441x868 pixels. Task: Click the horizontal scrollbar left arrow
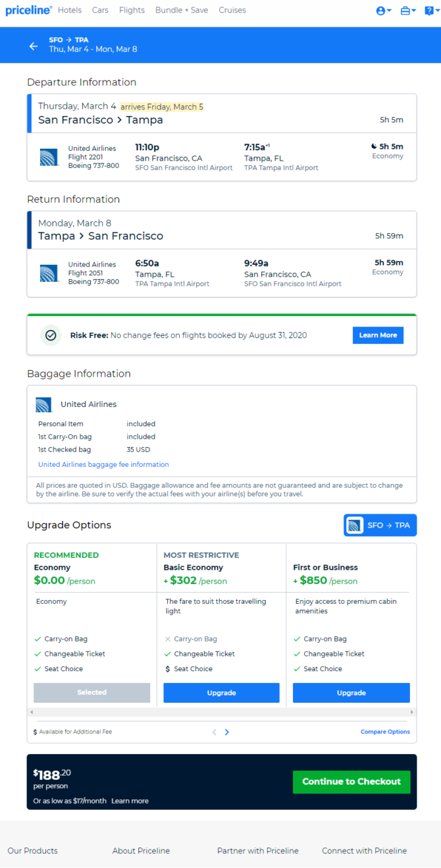31,712
